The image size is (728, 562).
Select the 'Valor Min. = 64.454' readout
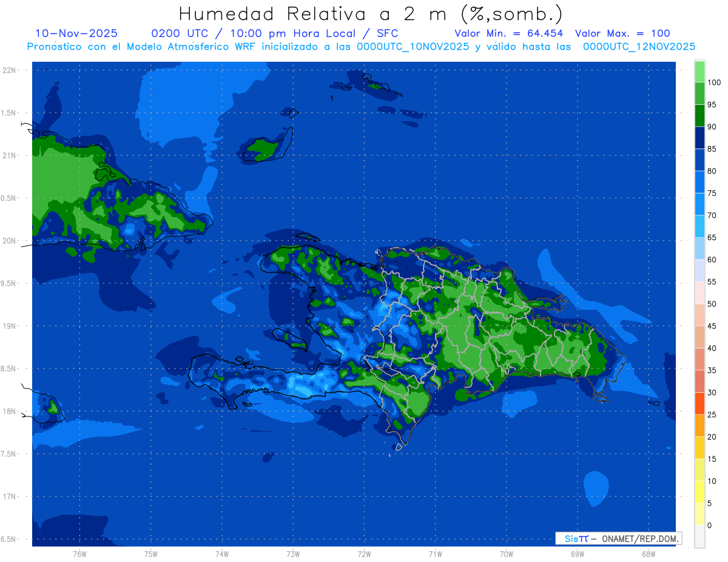point(509,33)
